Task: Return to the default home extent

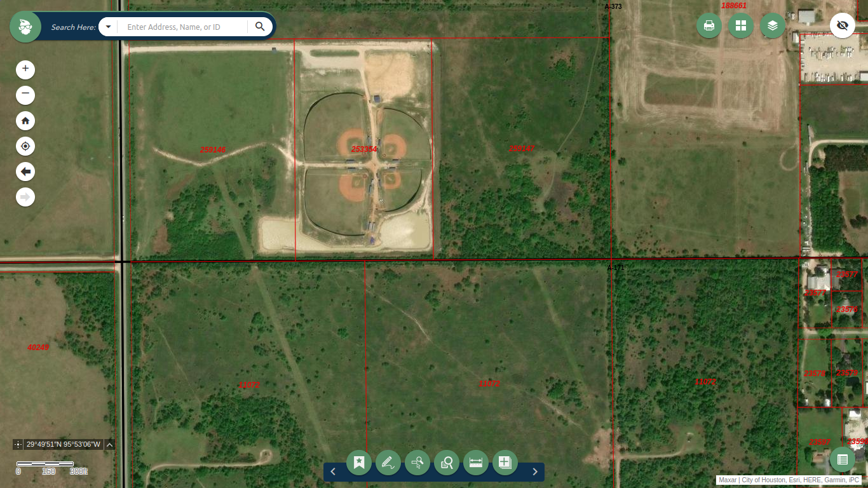Action: (25, 121)
